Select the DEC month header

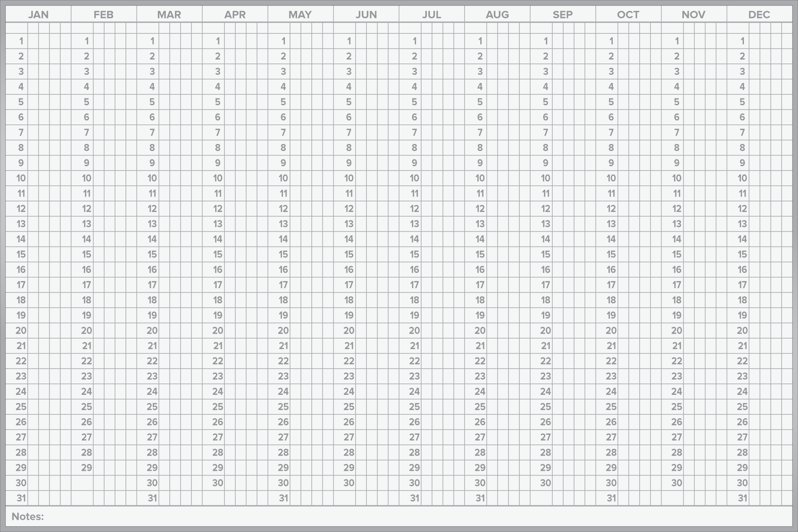pos(759,14)
